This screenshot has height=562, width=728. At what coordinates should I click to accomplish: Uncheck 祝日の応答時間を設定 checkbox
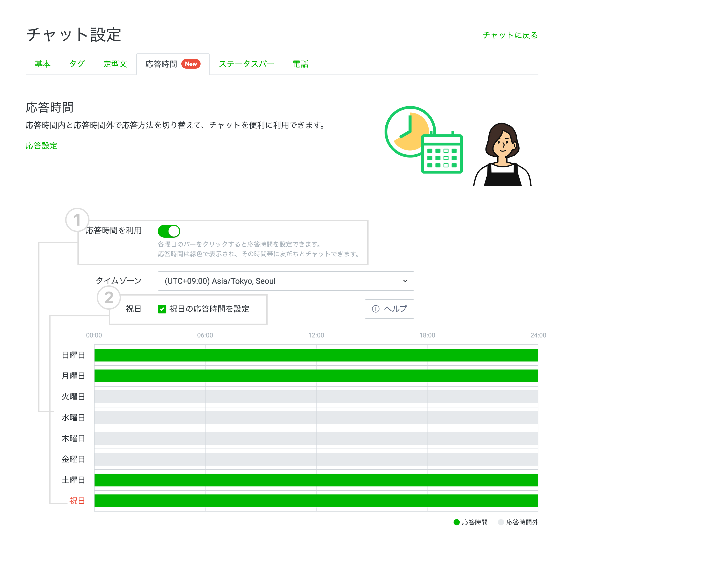click(162, 309)
